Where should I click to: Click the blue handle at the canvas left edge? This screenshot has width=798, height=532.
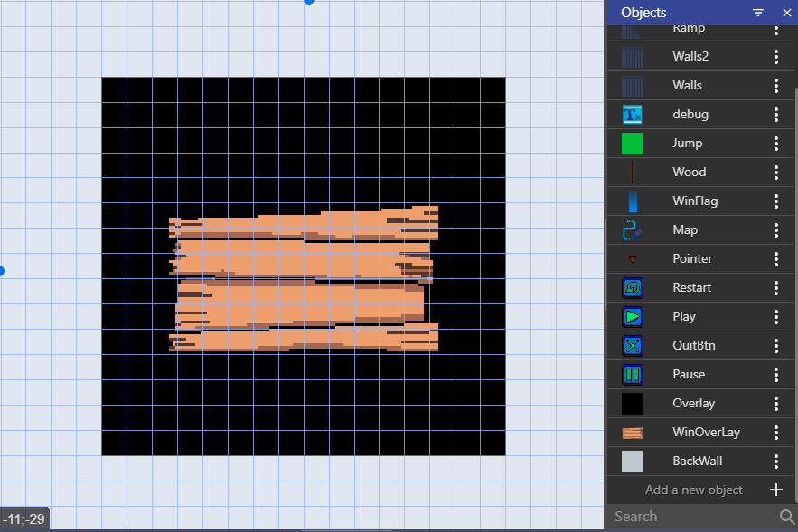pos(2,271)
